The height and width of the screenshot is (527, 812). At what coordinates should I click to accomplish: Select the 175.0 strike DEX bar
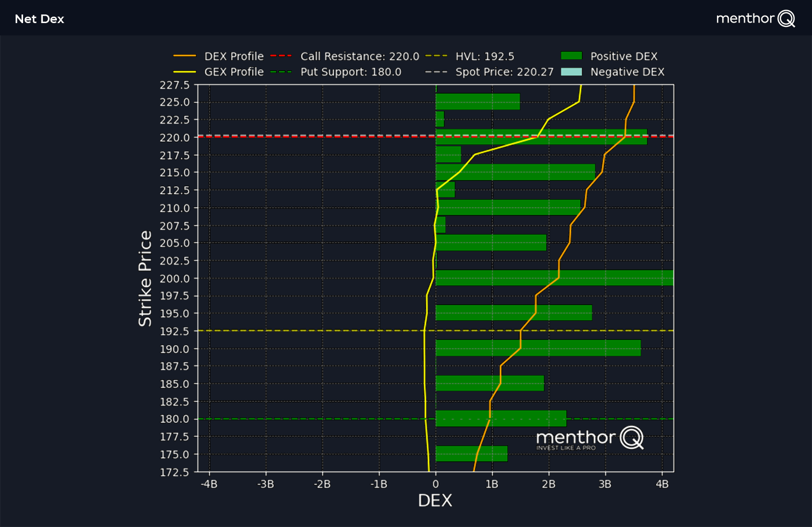(x=472, y=454)
